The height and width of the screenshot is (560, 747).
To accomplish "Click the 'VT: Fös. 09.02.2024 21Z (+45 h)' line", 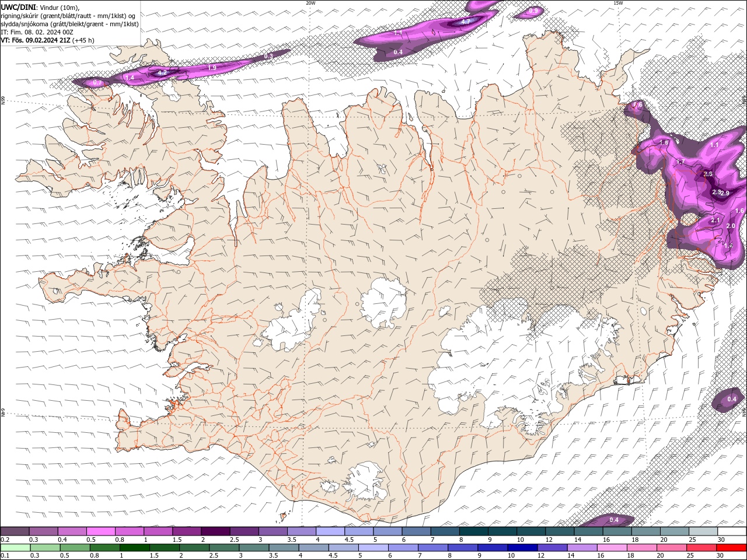I will pos(47,40).
